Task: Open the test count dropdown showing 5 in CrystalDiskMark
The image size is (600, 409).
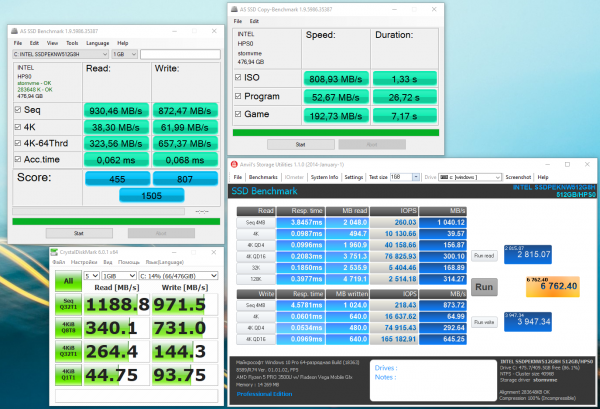Action: coord(92,276)
